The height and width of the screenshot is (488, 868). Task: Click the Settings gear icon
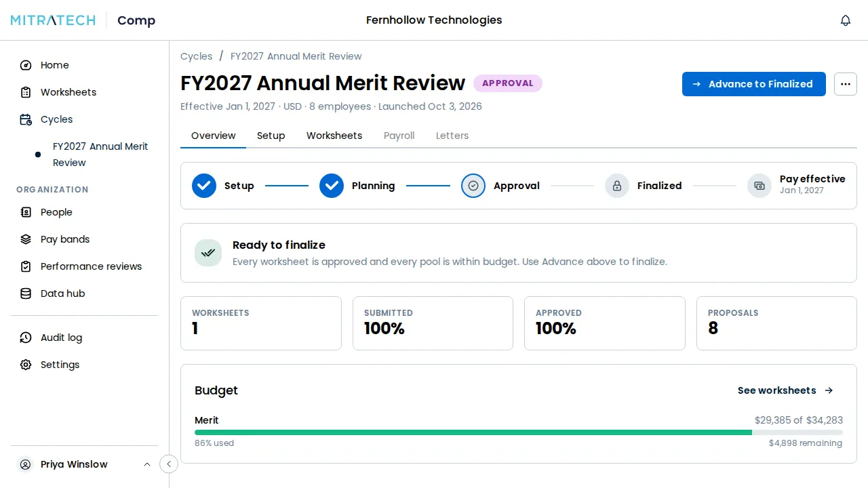26,365
